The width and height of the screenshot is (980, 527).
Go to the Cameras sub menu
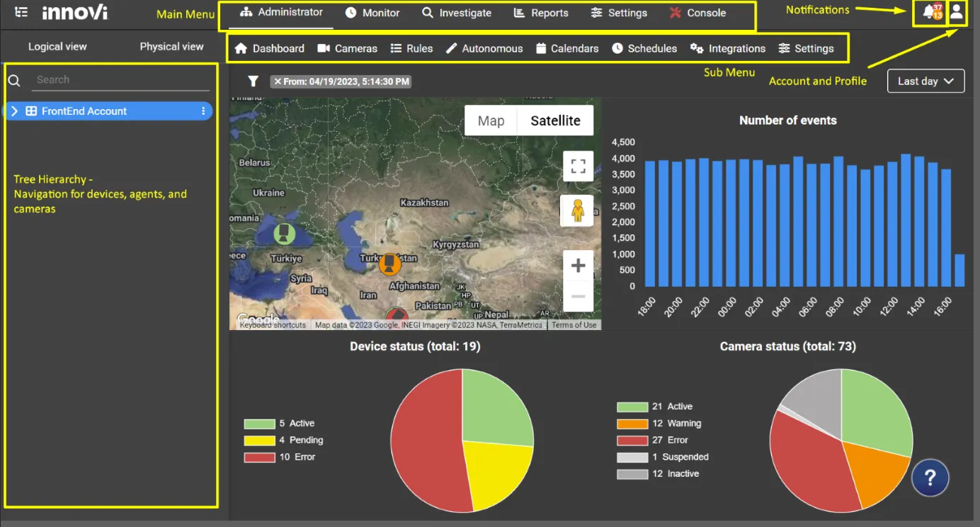pyautogui.click(x=347, y=48)
